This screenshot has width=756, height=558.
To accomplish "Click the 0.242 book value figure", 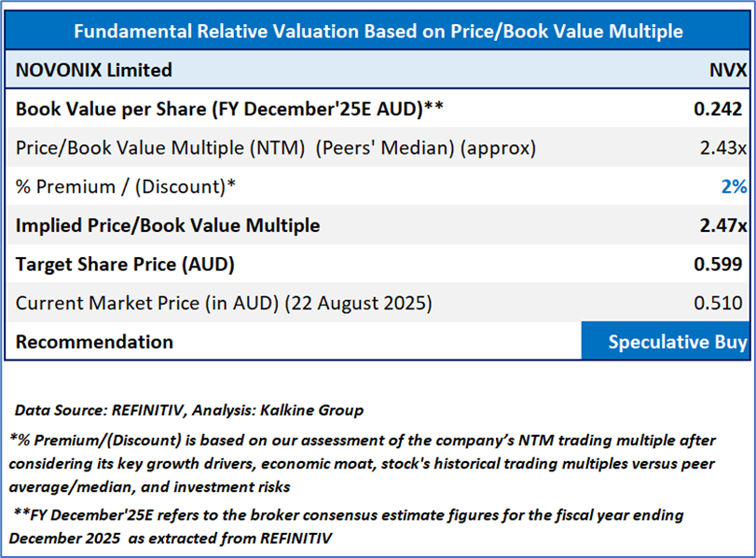I will [x=720, y=108].
